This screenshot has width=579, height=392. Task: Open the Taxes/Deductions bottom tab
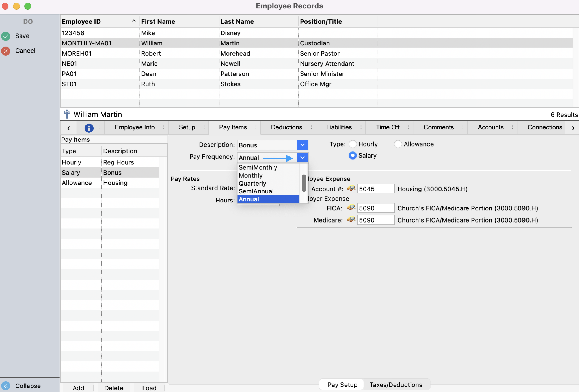tap(396, 385)
